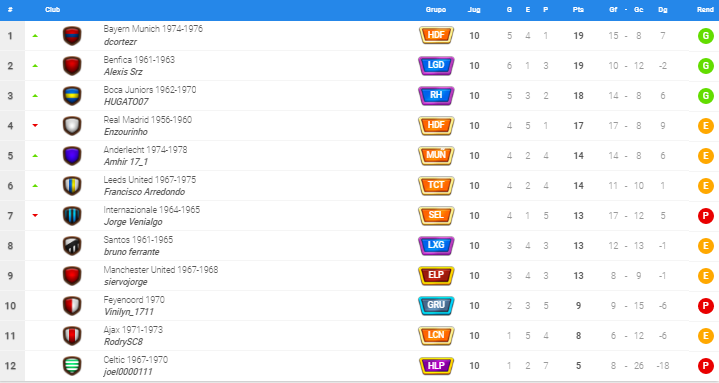Click the RH group badge for Boca Juniors
The image size is (719, 383).
(x=436, y=95)
